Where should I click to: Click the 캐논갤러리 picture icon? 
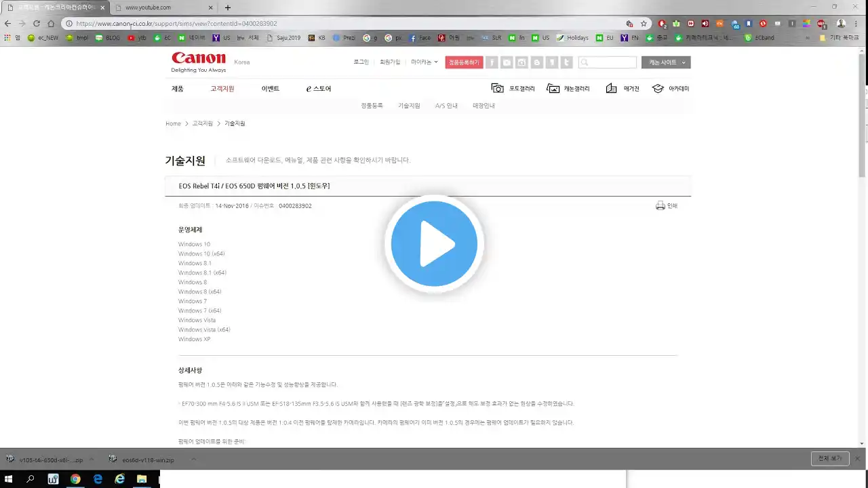553,88
